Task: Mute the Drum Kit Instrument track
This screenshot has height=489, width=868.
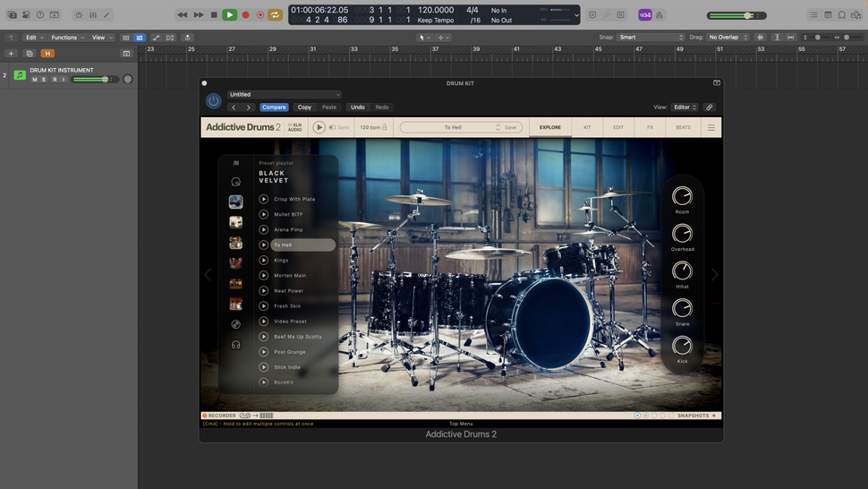Action: [35, 80]
